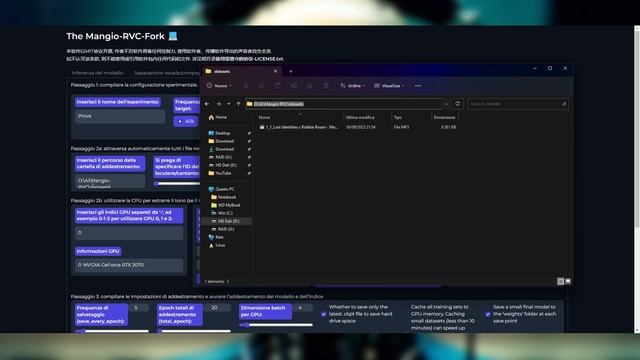The image size is (640, 360).
Task: Adjust the total epoch slider
Action: (194, 331)
